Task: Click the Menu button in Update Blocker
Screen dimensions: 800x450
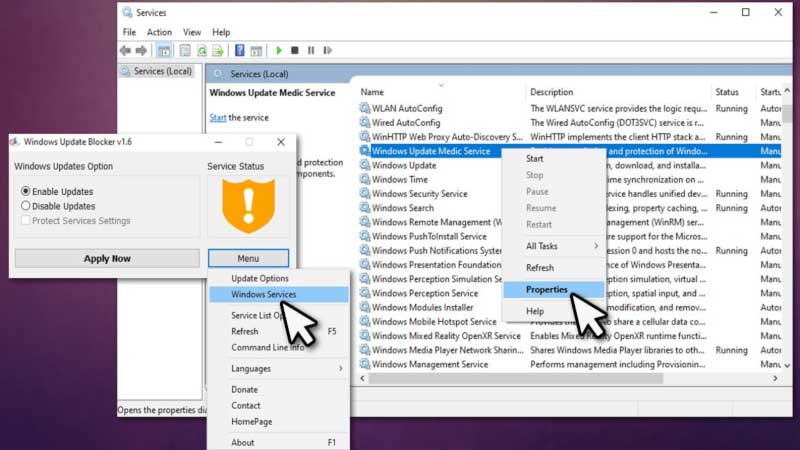Action: 248,259
